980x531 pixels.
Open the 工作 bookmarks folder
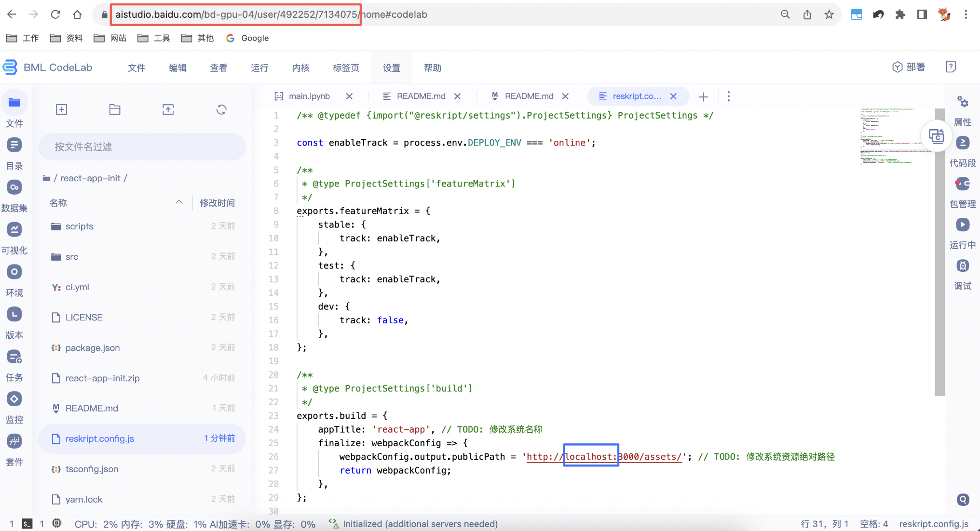23,38
